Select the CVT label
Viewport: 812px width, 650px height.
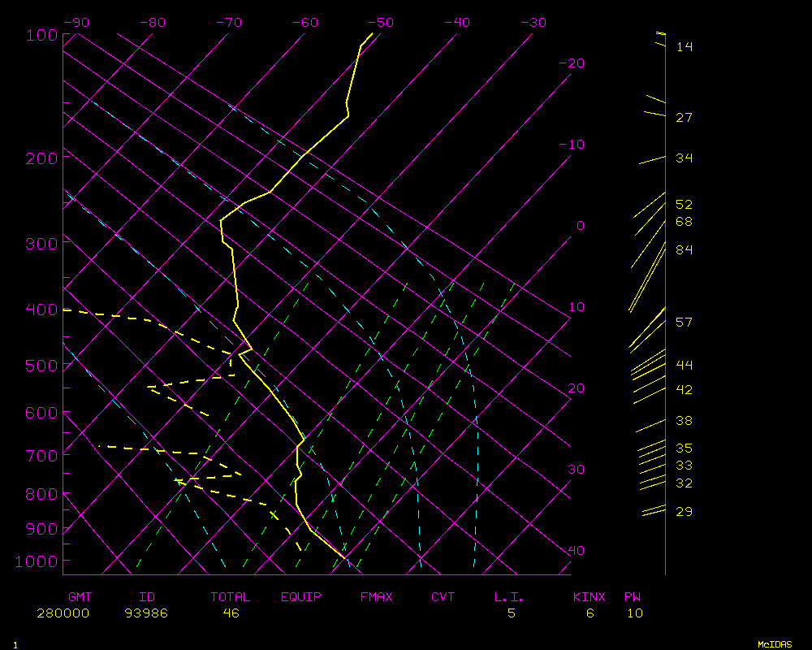[x=443, y=597]
